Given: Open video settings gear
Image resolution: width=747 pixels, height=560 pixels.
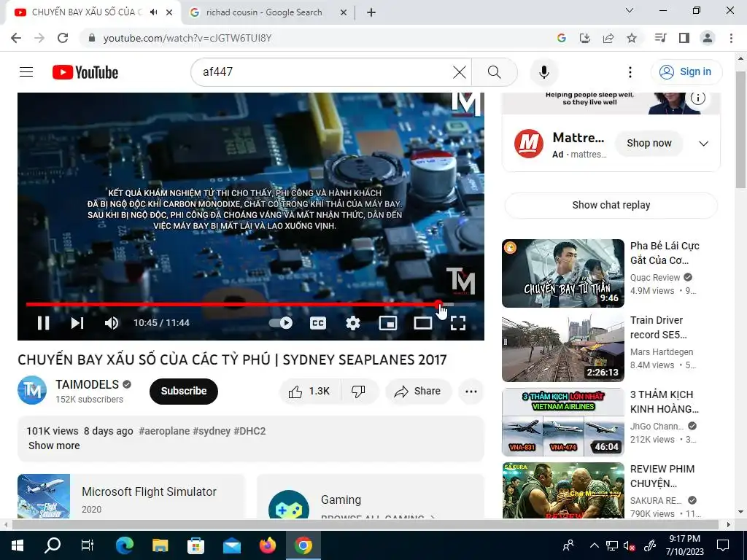Looking at the screenshot, I should pos(352,323).
